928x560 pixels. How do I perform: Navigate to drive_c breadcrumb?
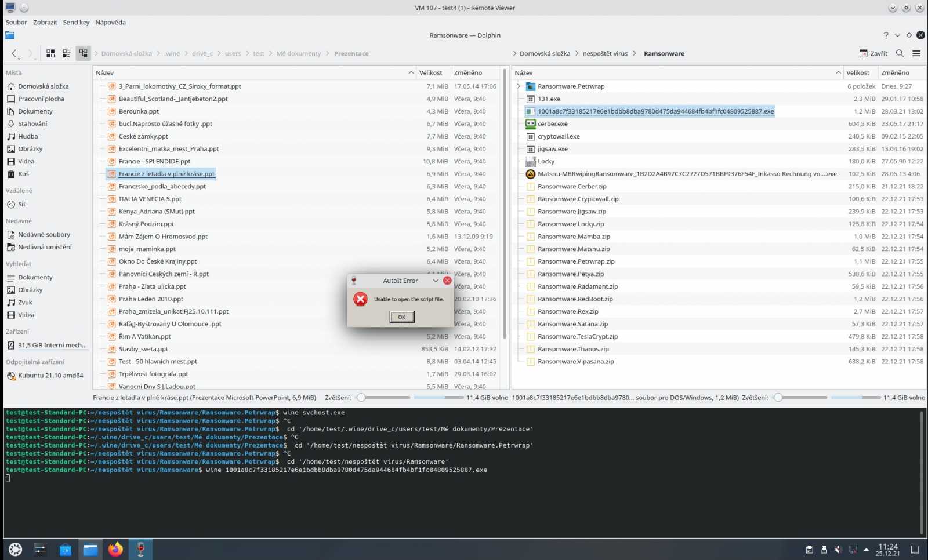202,53
